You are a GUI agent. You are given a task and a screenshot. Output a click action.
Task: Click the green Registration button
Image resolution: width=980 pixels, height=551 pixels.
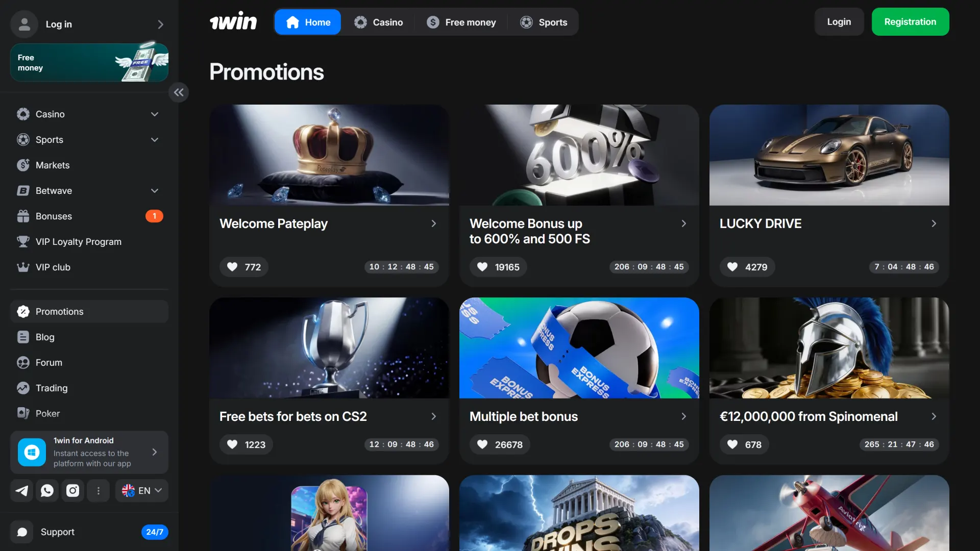(x=910, y=21)
